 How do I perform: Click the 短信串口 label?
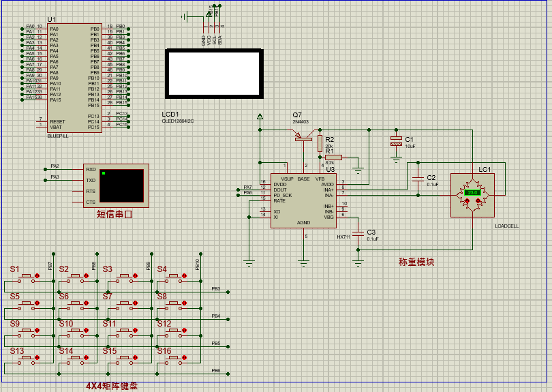click(x=114, y=214)
